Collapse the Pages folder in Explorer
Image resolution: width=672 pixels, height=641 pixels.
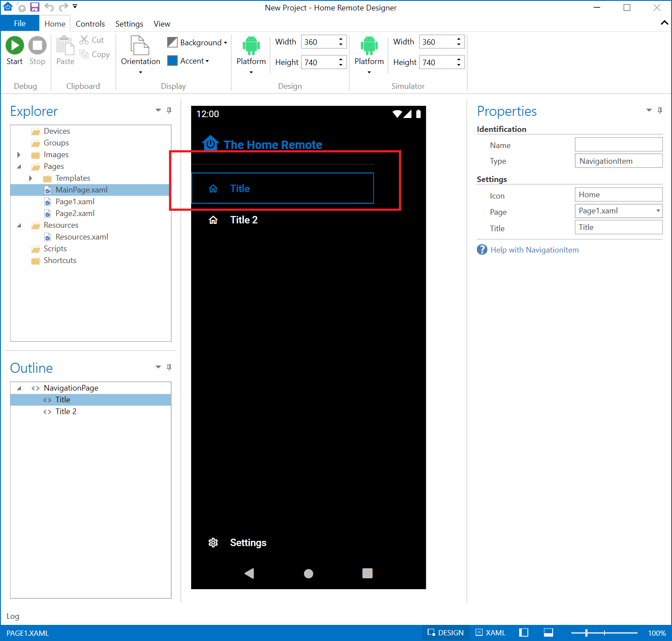(x=19, y=166)
